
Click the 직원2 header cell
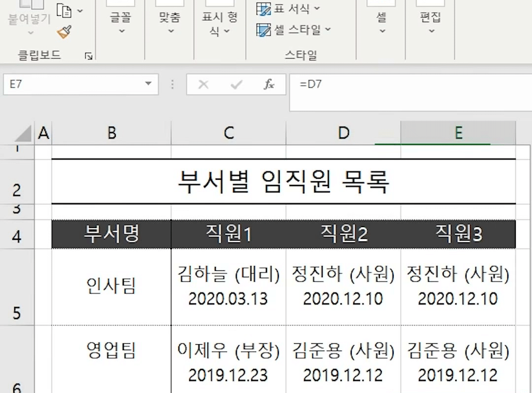(343, 234)
